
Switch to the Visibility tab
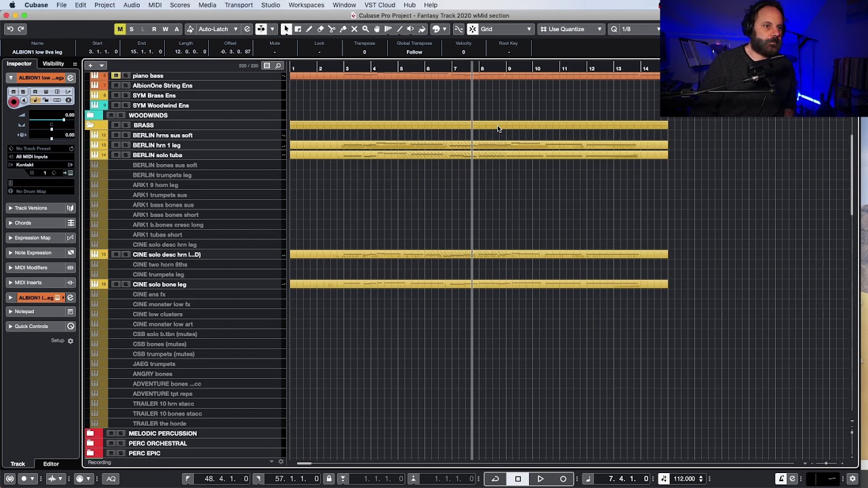pyautogui.click(x=53, y=64)
